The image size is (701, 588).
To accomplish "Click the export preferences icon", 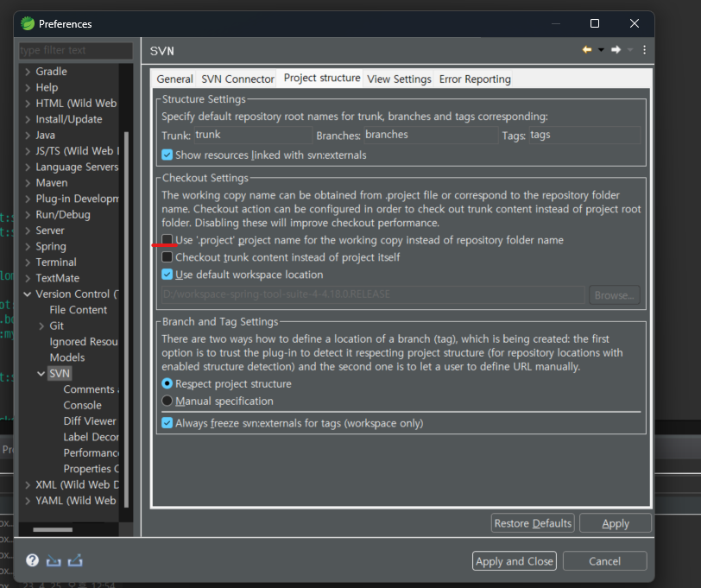I will [75, 560].
